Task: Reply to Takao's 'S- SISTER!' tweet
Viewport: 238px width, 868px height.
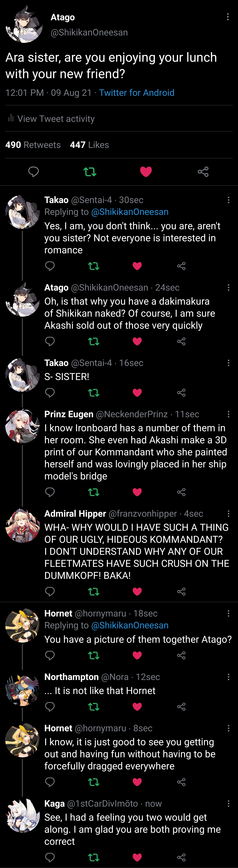Action: click(50, 393)
